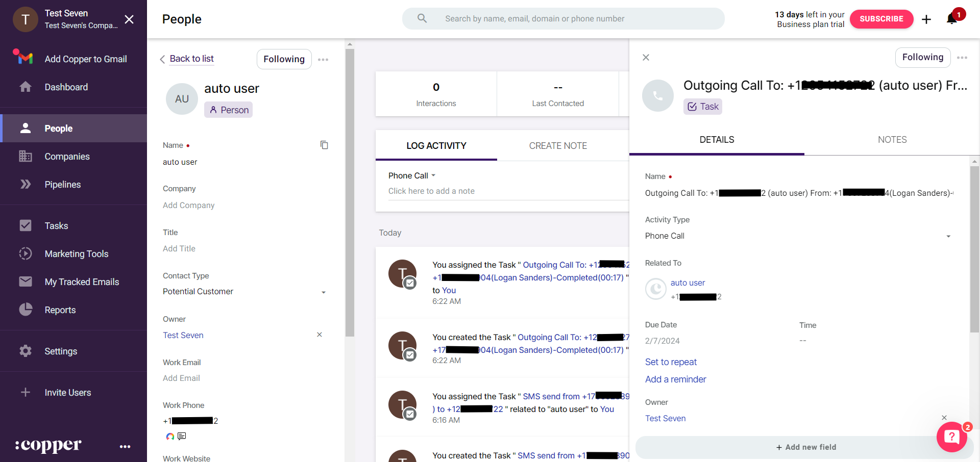Remove Test Seven owner from person

320,335
